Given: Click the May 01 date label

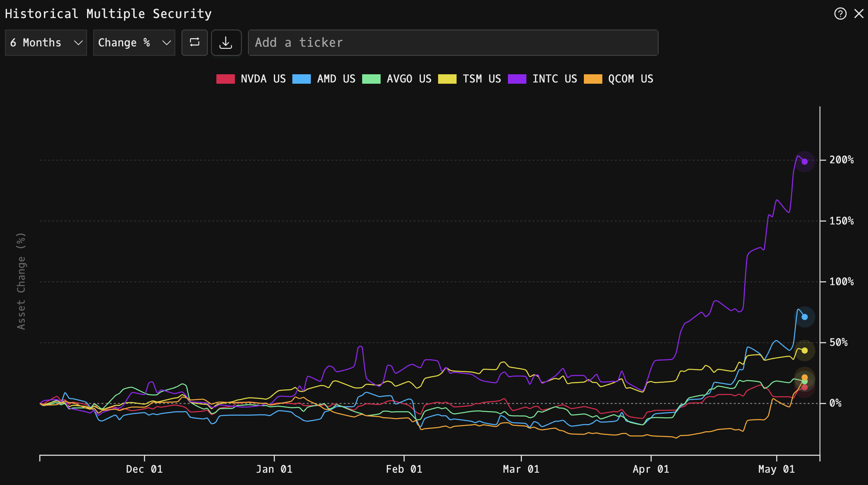Looking at the screenshot, I should click(x=776, y=469).
